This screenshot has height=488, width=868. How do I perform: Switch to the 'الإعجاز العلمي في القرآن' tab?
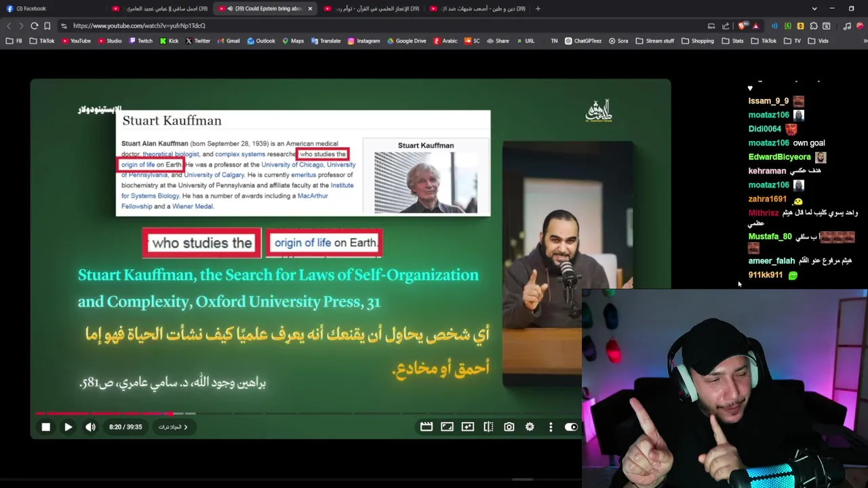pyautogui.click(x=372, y=8)
